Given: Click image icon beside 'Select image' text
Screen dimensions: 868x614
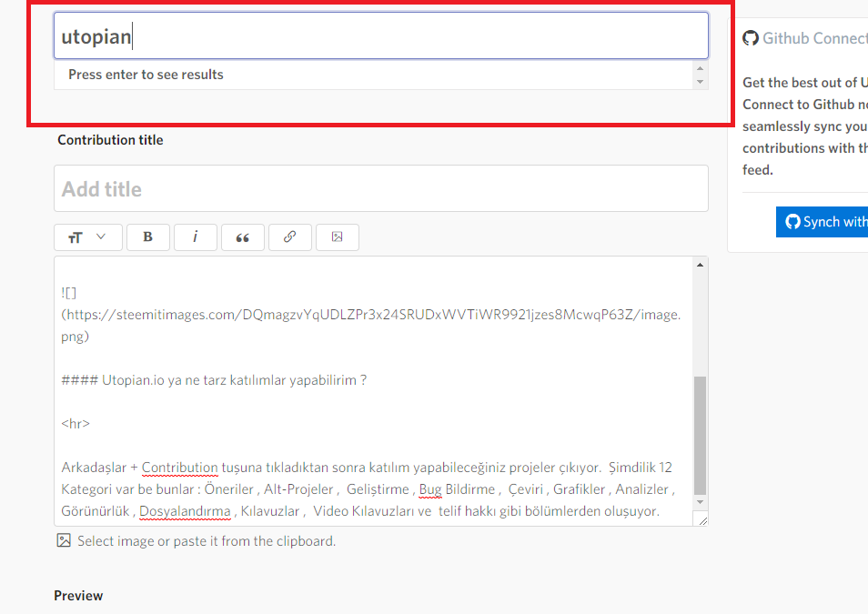Looking at the screenshot, I should [64, 540].
